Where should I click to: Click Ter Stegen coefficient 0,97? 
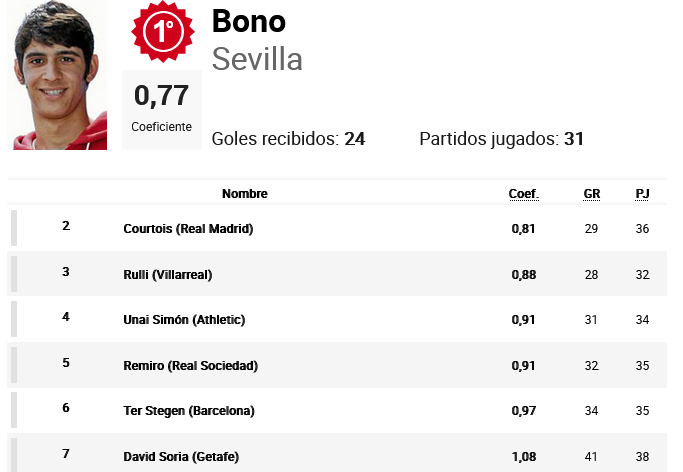524,411
